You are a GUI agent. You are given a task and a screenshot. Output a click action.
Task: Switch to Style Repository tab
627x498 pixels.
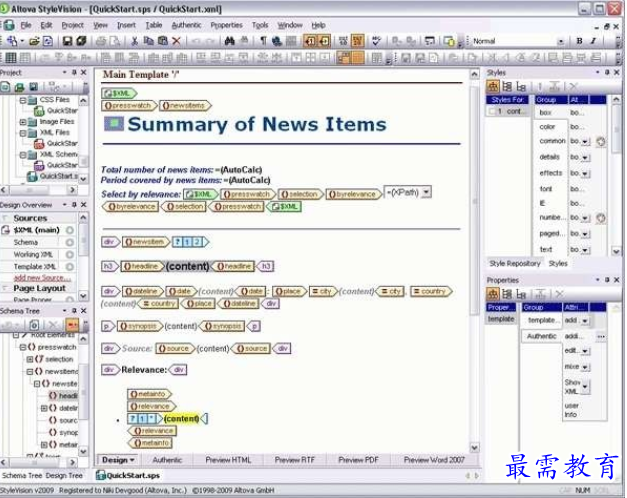pos(515,263)
